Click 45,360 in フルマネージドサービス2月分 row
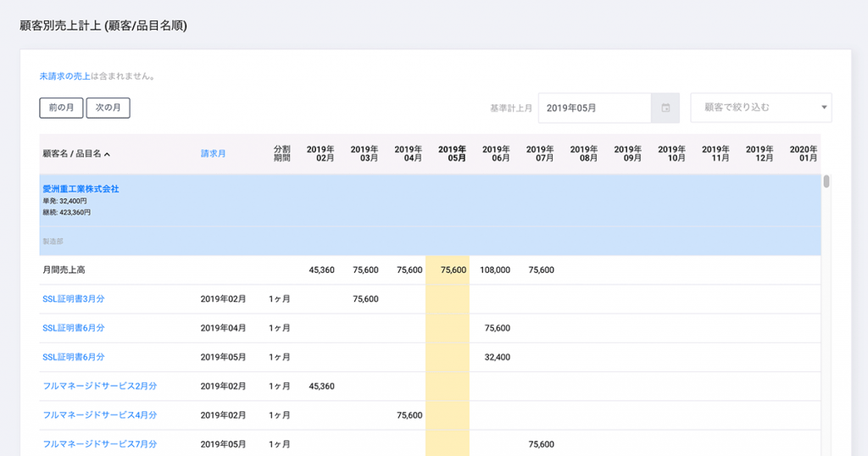This screenshot has height=456, width=868. pyautogui.click(x=321, y=386)
